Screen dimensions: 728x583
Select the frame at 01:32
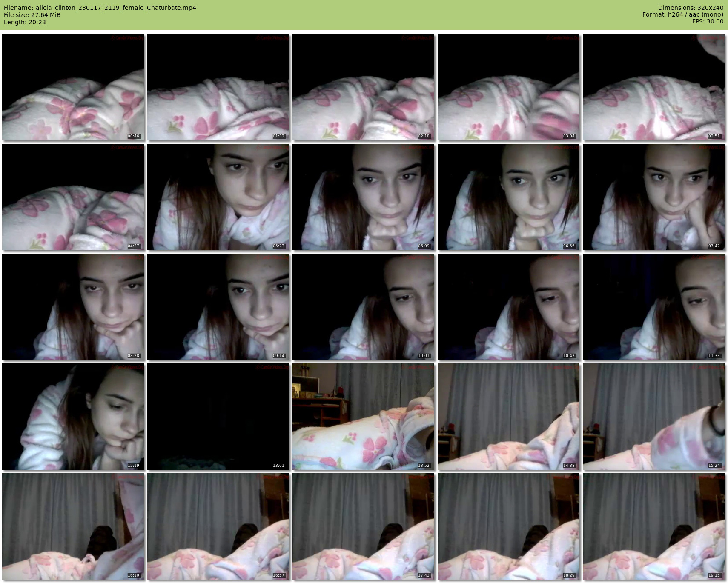(218, 87)
